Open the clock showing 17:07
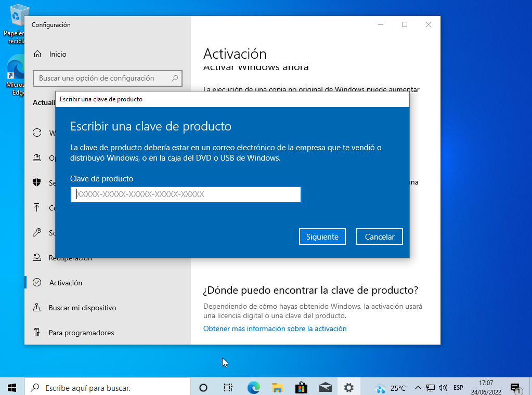 pos(486,387)
